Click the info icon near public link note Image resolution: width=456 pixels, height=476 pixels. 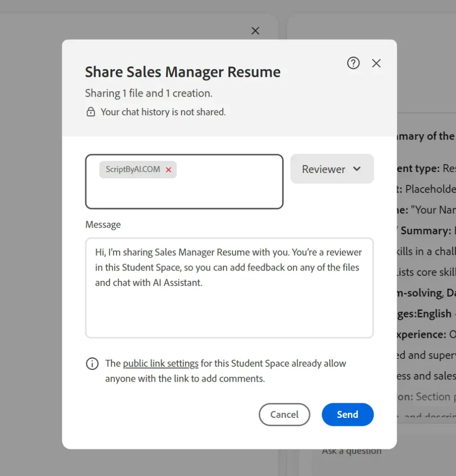point(92,364)
